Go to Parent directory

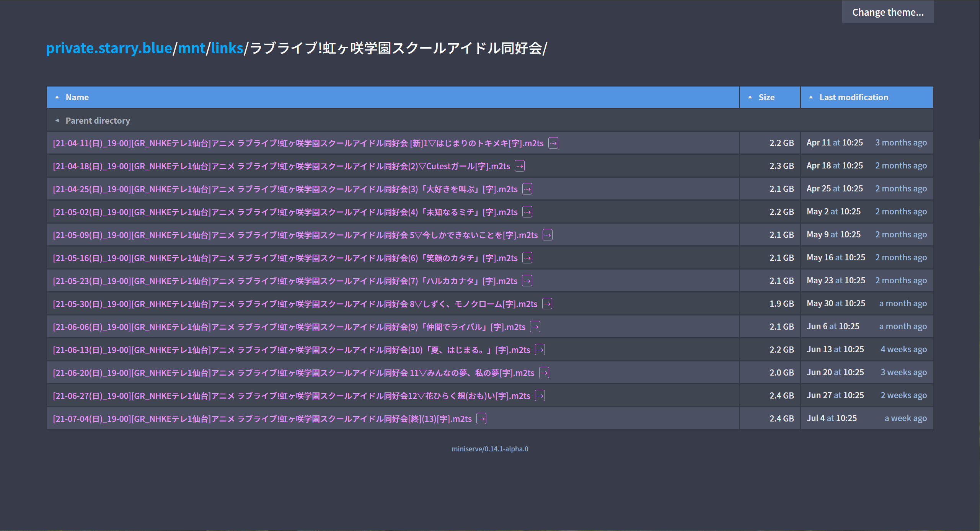click(x=98, y=121)
